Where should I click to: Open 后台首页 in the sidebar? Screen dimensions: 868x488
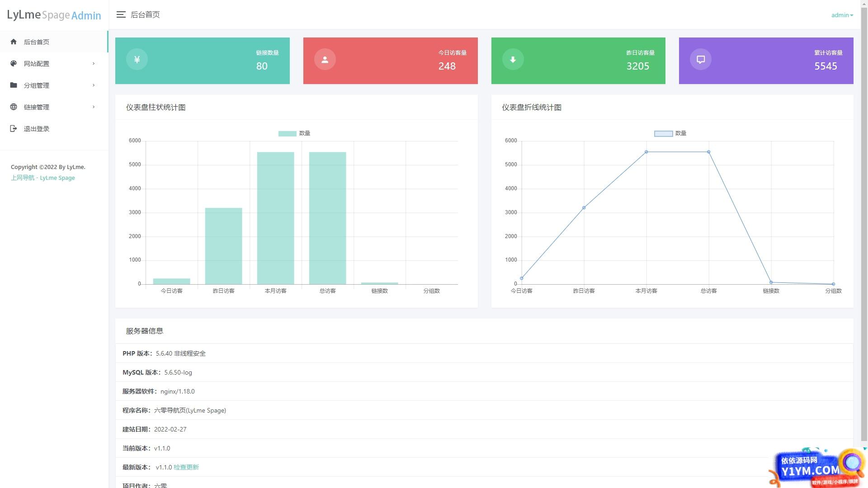(x=54, y=42)
